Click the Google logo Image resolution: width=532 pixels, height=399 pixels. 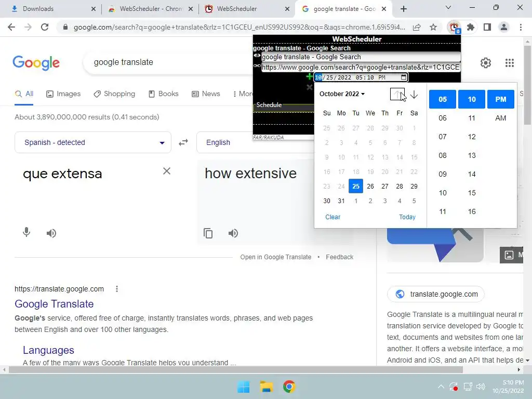[36, 63]
